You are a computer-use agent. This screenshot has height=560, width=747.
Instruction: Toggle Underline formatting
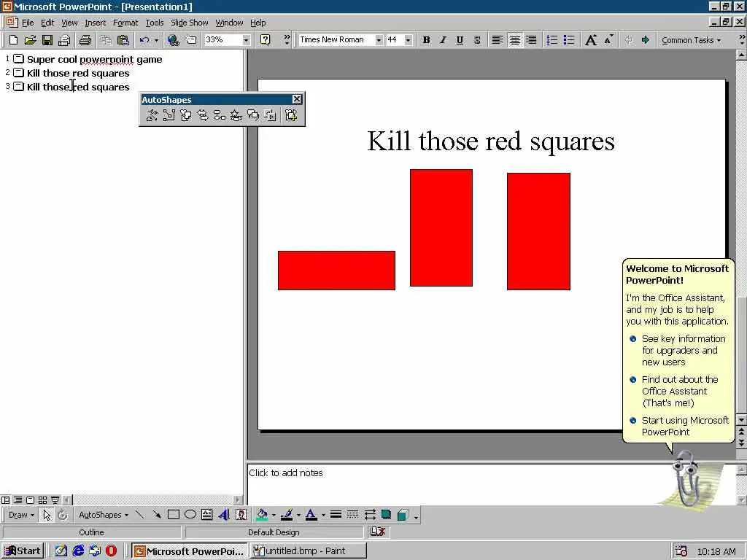coord(460,40)
